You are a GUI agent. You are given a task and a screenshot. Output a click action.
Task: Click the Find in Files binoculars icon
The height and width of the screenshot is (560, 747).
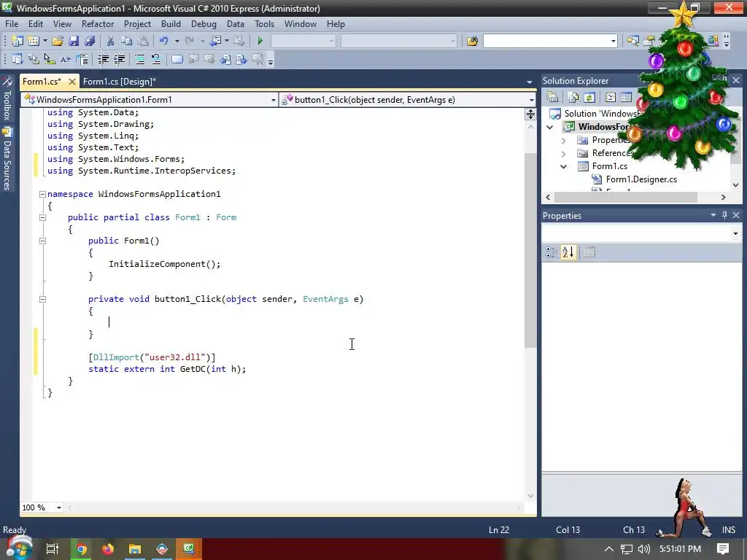click(x=472, y=41)
